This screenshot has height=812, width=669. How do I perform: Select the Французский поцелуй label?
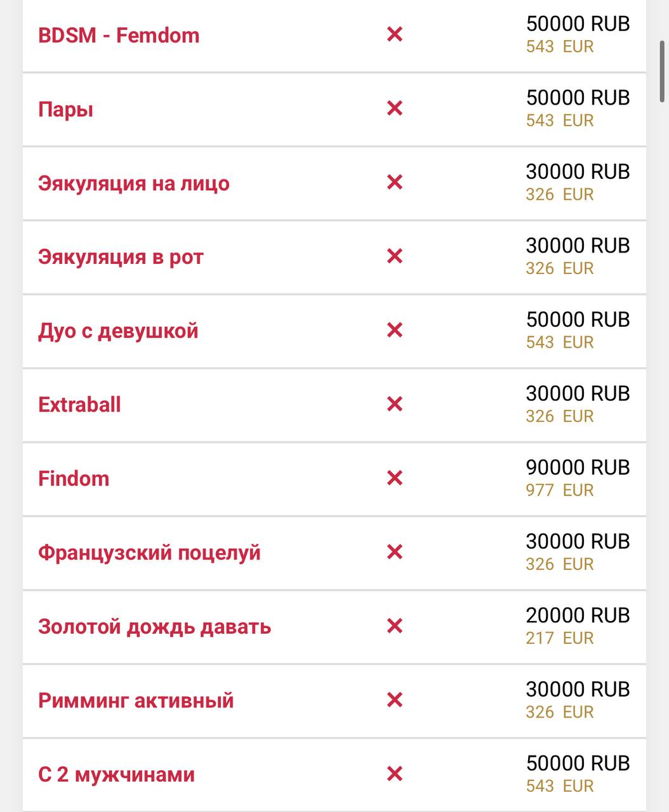(149, 553)
